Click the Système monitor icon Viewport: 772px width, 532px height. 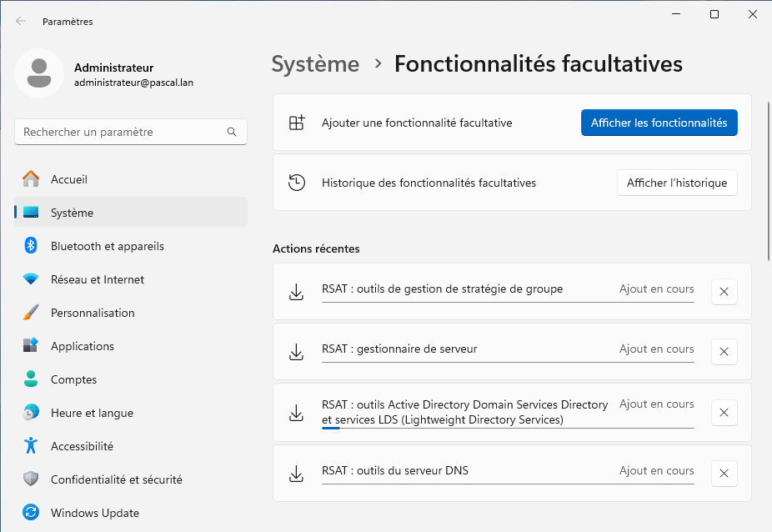tap(31, 213)
